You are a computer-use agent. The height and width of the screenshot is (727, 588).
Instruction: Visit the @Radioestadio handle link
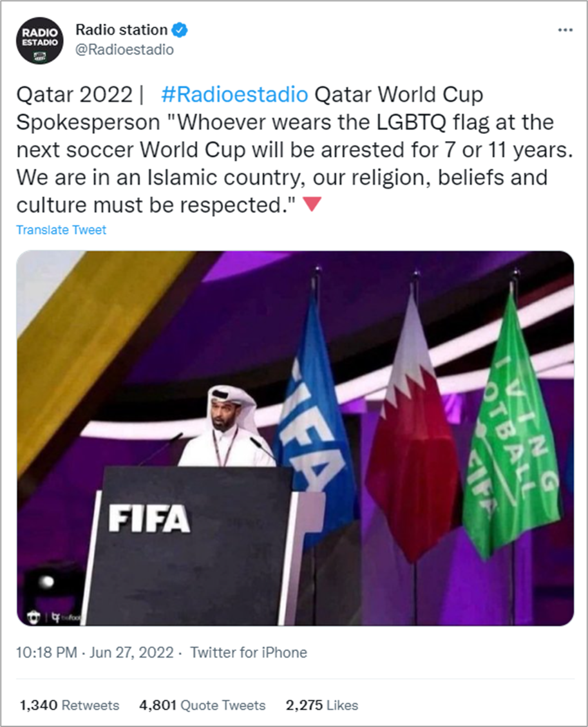pyautogui.click(x=125, y=50)
